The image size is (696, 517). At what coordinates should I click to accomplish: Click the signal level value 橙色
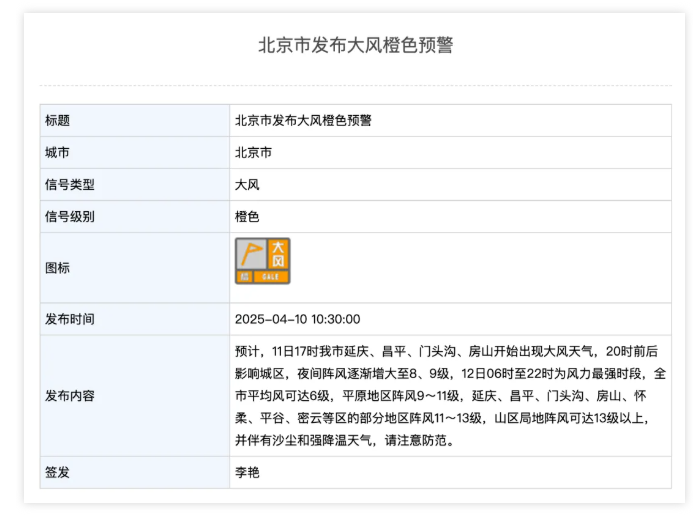point(247,217)
